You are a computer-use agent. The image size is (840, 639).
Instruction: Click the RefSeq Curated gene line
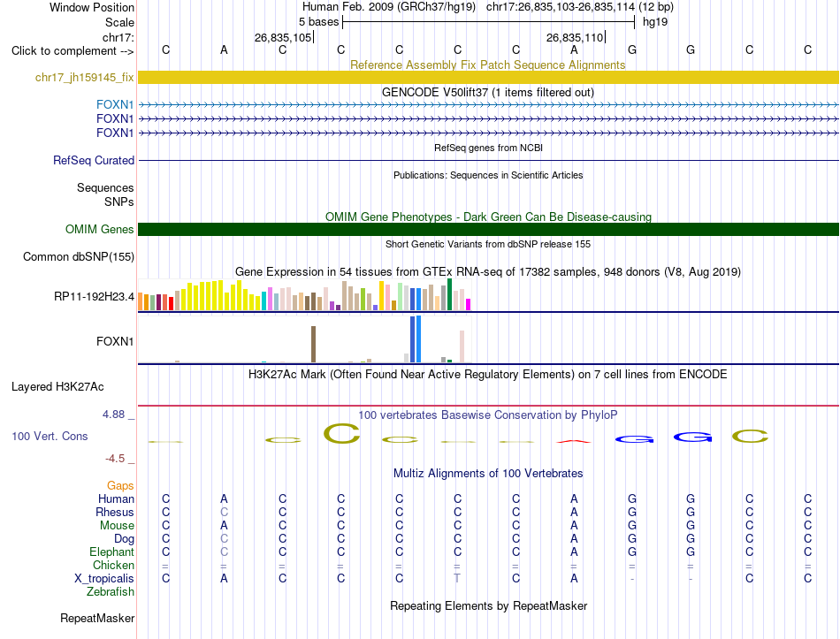(488, 160)
